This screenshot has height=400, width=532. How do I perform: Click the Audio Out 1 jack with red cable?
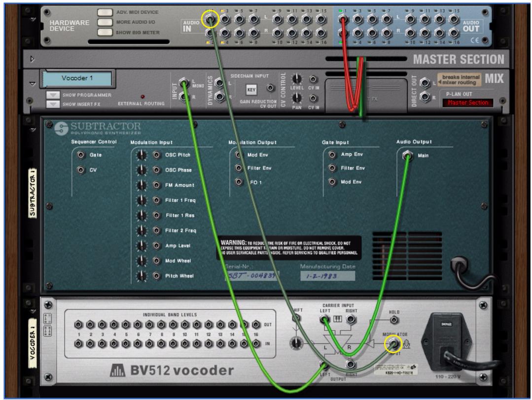[343, 19]
